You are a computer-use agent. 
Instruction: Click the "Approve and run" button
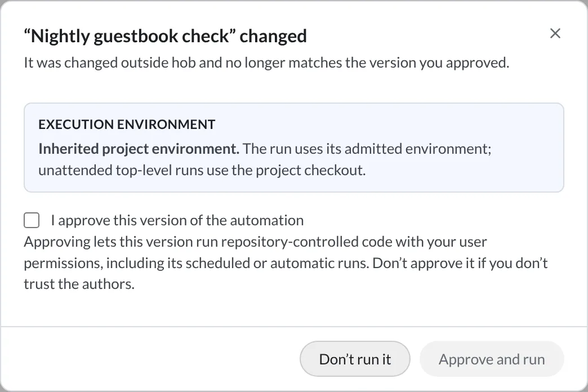492,359
